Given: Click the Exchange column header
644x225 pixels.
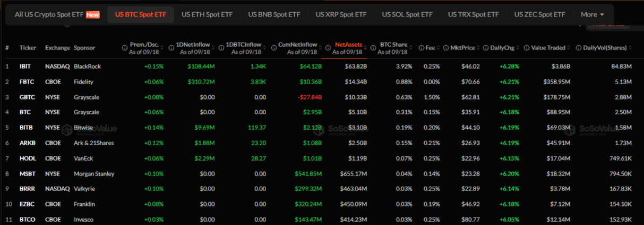Looking at the screenshot, I should pyautogui.click(x=57, y=48).
